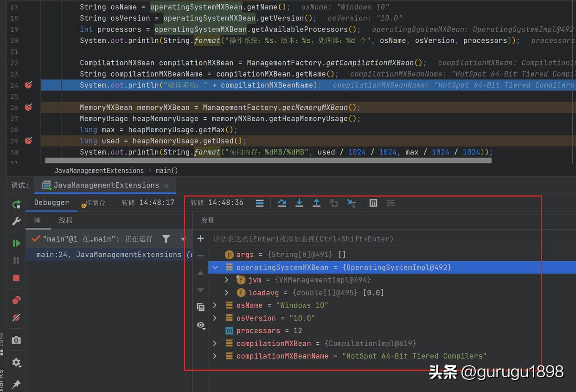Expand the loadavg field under operatingSystemMXBean
Viewport: 576px width, 392px height.
(x=226, y=292)
